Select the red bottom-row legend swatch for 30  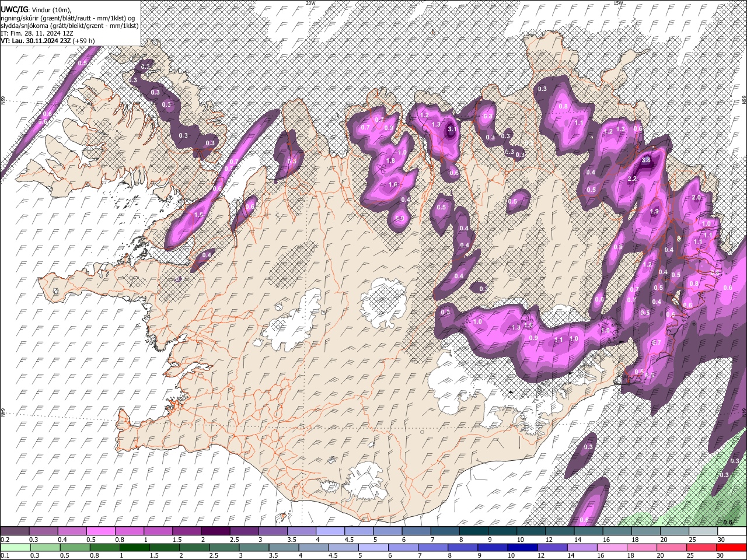coord(732,547)
